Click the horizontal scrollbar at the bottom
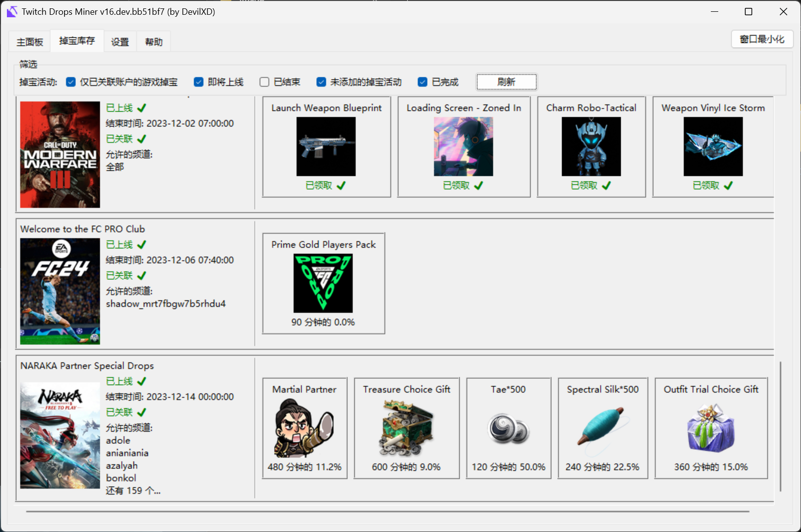Viewport: 801px width, 532px height. tap(388, 511)
